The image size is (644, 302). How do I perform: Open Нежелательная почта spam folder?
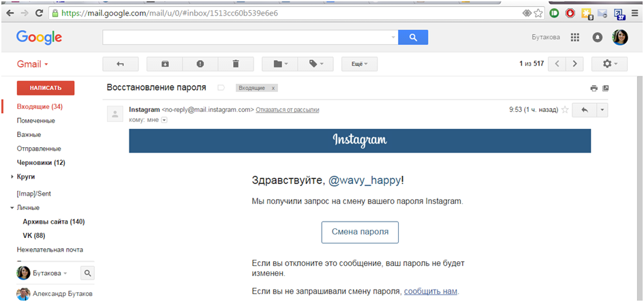[50, 250]
